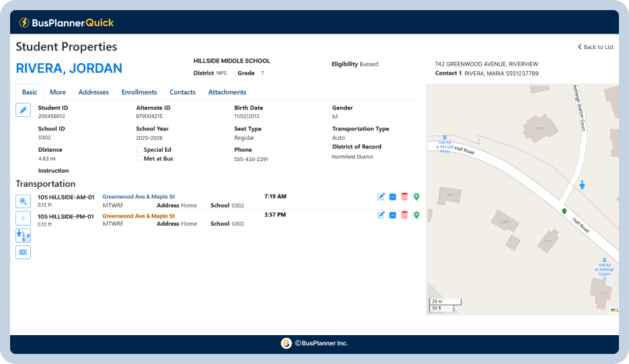Click the blue minus icon for HILLSIDE-PM-01
Screen dimensions: 629x364
point(392,215)
